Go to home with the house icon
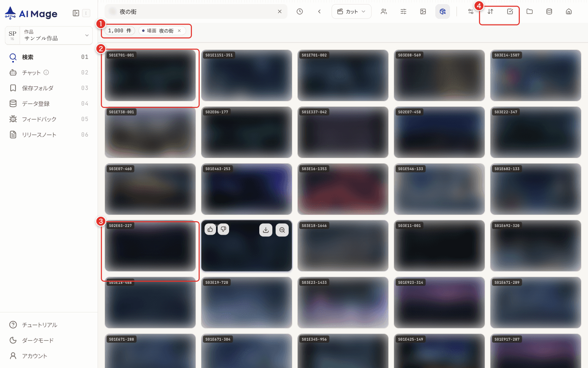588x368 pixels. tap(569, 11)
